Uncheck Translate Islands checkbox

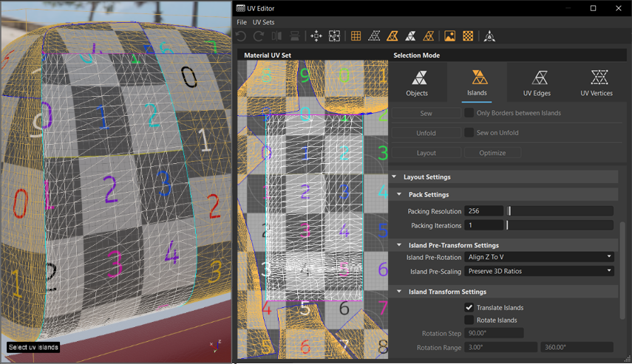(469, 307)
